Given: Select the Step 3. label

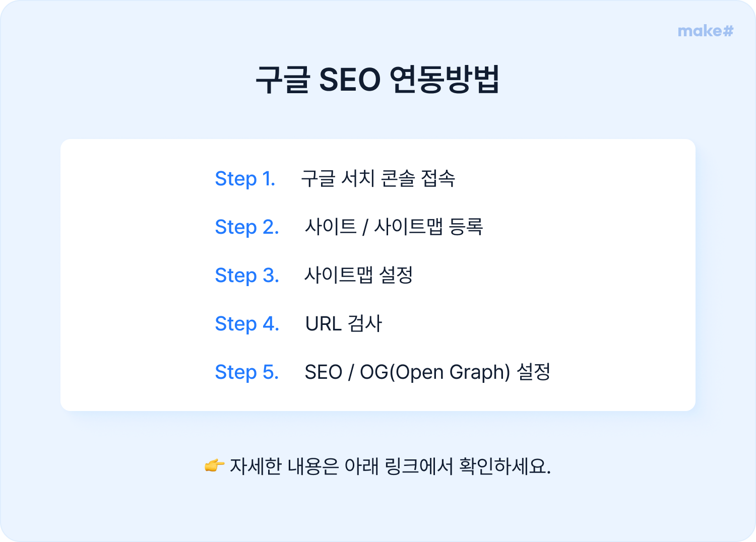Looking at the screenshot, I should (x=247, y=276).
